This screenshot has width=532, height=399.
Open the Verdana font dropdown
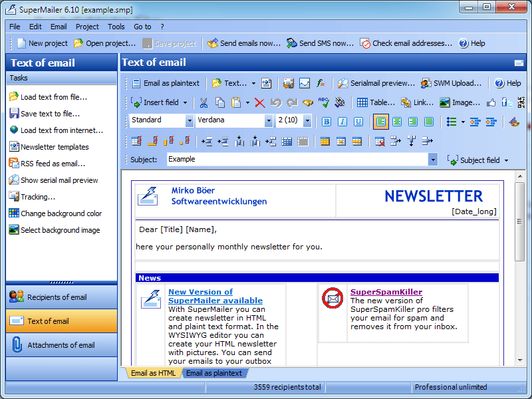click(269, 120)
